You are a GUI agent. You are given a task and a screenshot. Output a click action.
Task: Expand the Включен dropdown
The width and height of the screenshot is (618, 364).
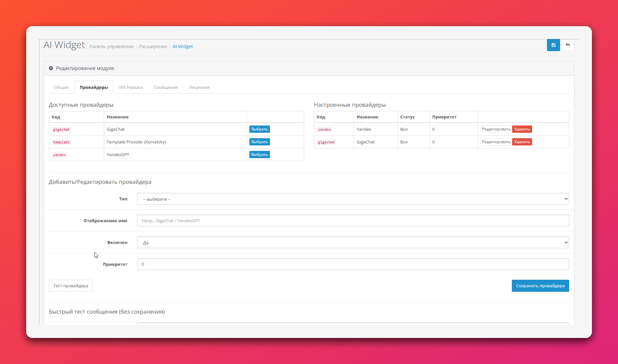point(353,243)
